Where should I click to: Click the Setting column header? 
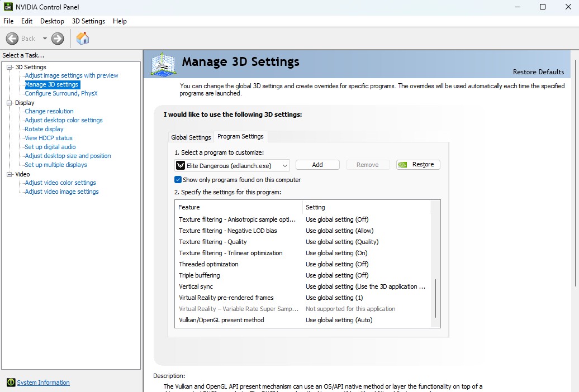tap(366, 207)
